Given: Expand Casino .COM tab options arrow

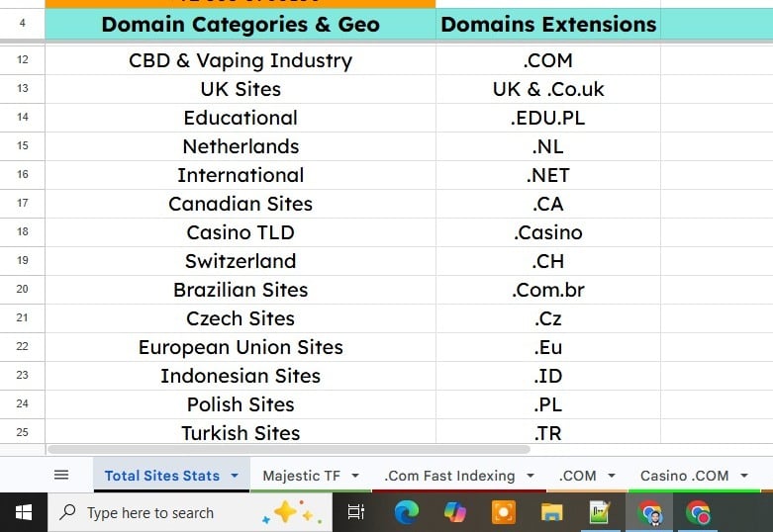Looking at the screenshot, I should pyautogui.click(x=744, y=476).
